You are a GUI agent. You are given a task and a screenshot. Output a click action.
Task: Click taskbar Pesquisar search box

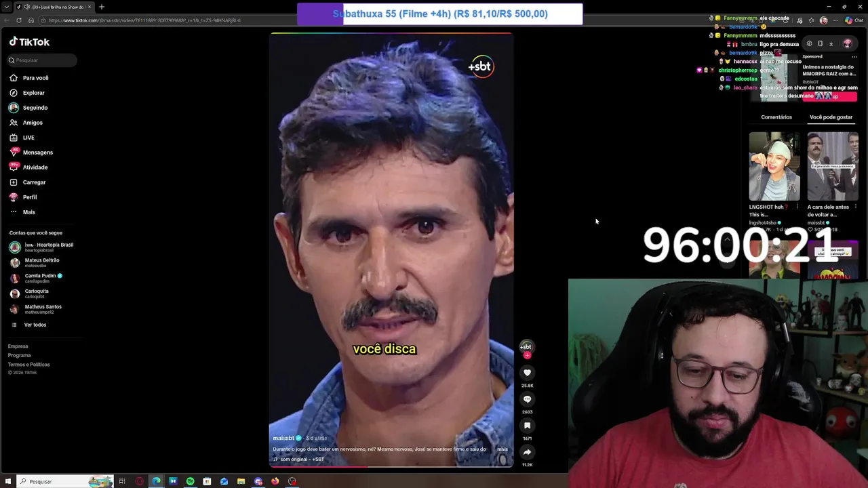click(65, 481)
